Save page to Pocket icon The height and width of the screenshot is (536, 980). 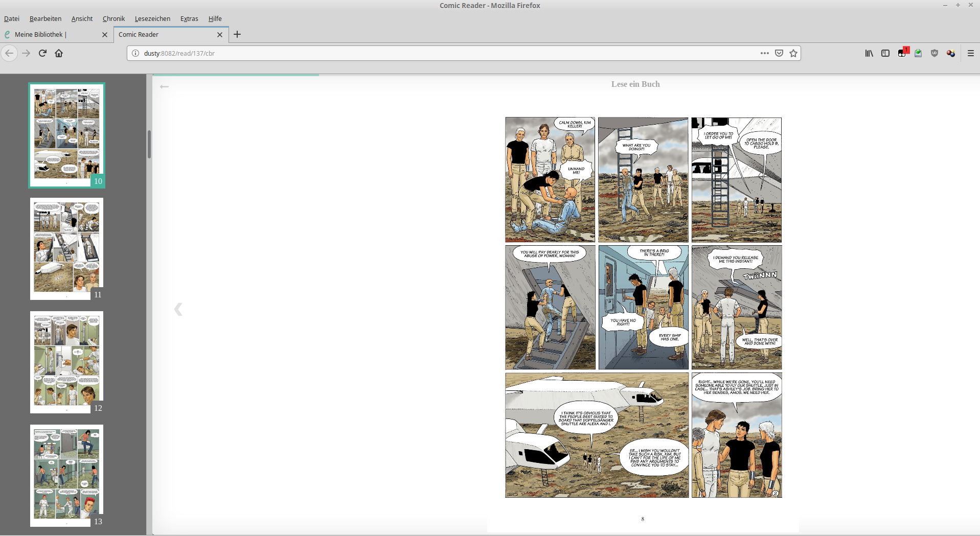click(779, 53)
